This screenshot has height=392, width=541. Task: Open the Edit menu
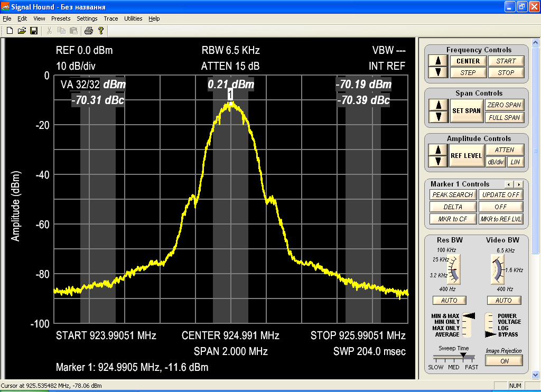pos(22,18)
